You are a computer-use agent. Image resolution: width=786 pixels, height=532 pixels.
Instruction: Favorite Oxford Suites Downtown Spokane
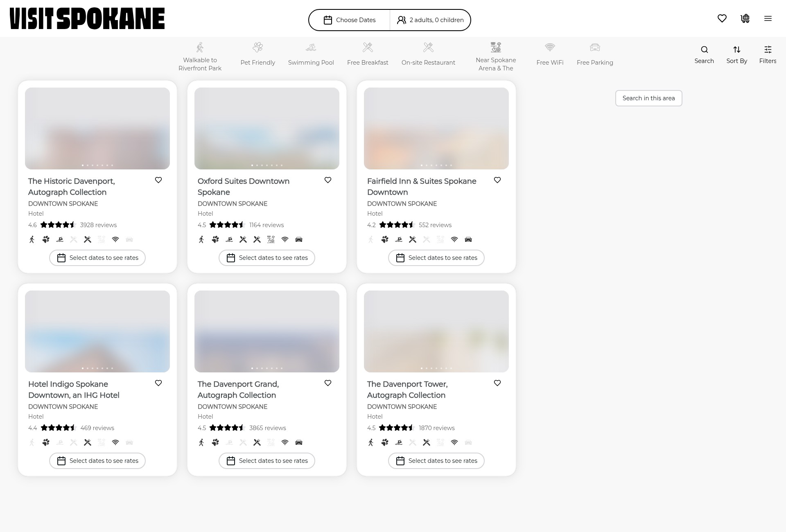[328, 180]
